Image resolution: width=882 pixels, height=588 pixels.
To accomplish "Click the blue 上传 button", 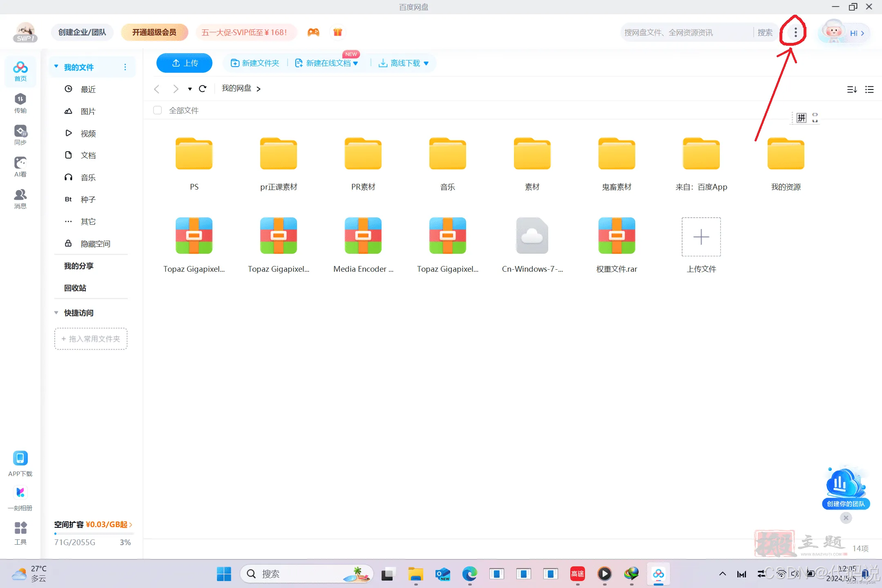I will (184, 63).
